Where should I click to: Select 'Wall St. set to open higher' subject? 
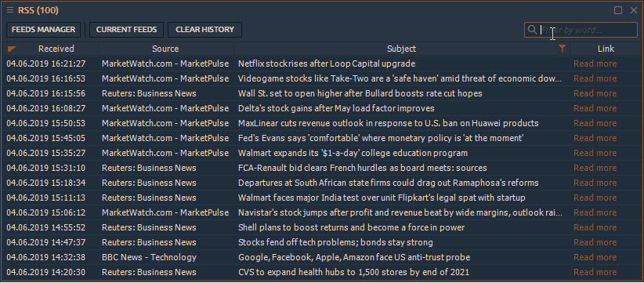point(360,93)
